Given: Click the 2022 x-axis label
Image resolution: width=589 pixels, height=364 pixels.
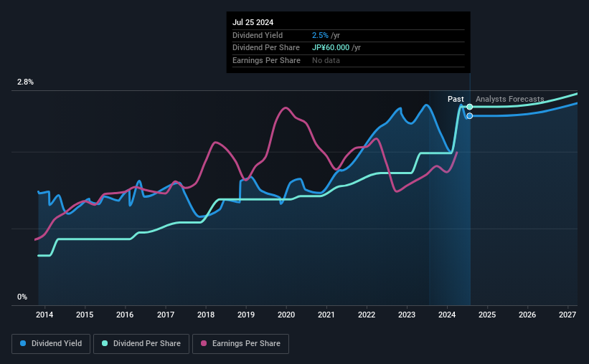Looking at the screenshot, I should (x=367, y=315).
